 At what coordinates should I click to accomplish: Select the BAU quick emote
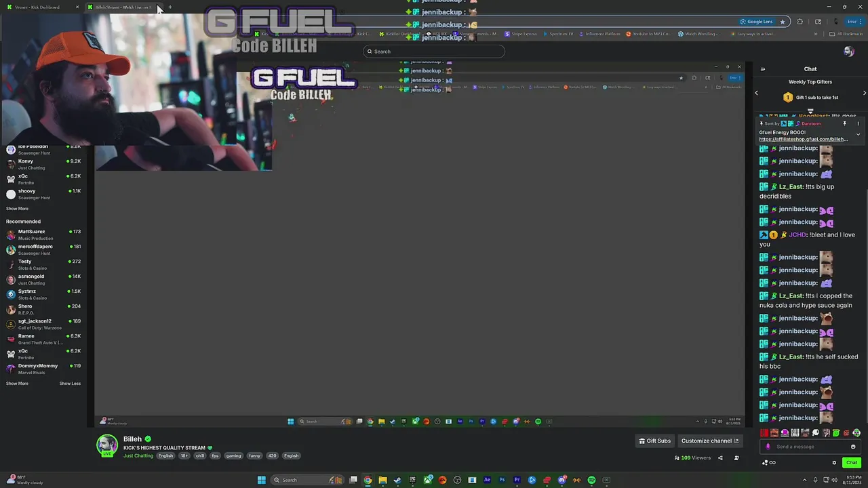[x=795, y=433]
